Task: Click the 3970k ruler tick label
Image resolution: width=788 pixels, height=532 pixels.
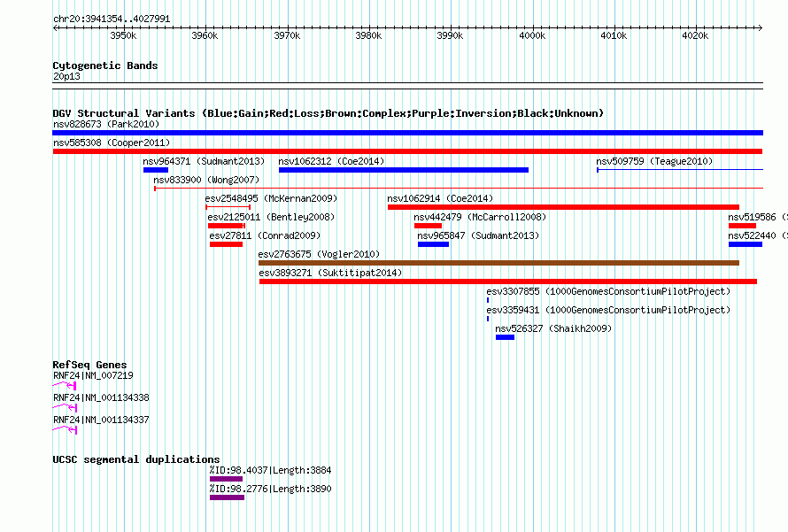Action: click(x=287, y=35)
